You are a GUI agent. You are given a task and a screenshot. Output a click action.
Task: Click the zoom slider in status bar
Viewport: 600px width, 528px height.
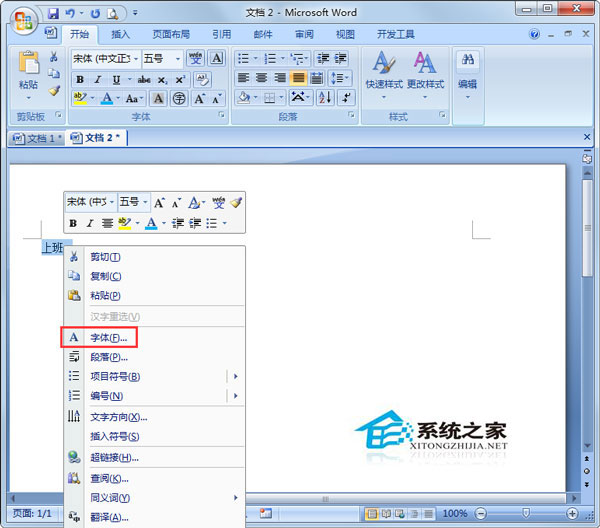point(523,513)
